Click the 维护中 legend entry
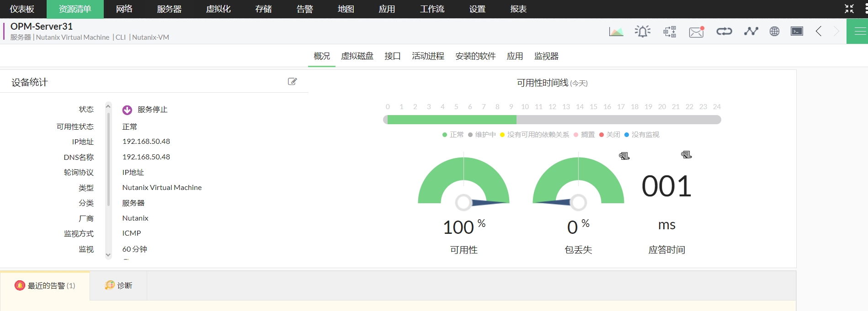The width and height of the screenshot is (868, 311). click(482, 135)
